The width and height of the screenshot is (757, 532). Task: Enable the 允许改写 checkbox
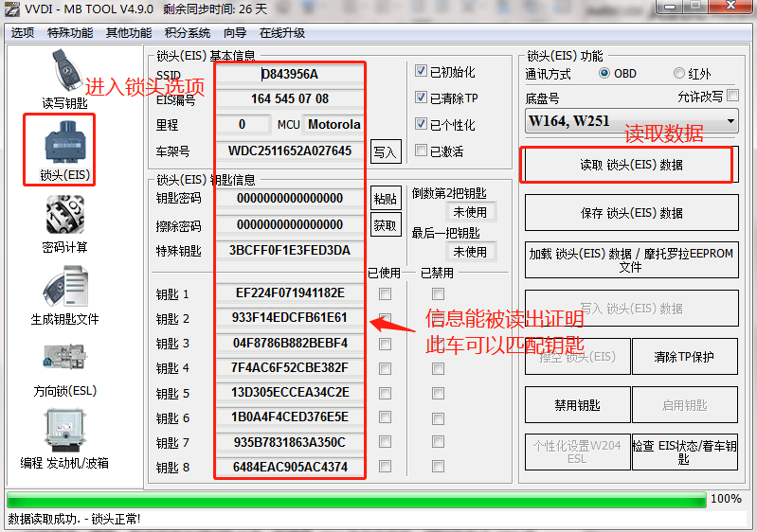click(732, 95)
